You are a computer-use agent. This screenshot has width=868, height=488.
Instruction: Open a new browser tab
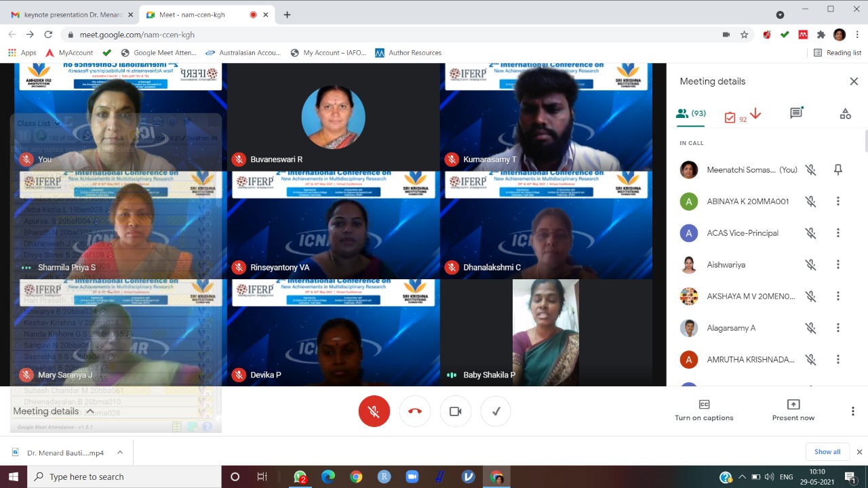288,14
